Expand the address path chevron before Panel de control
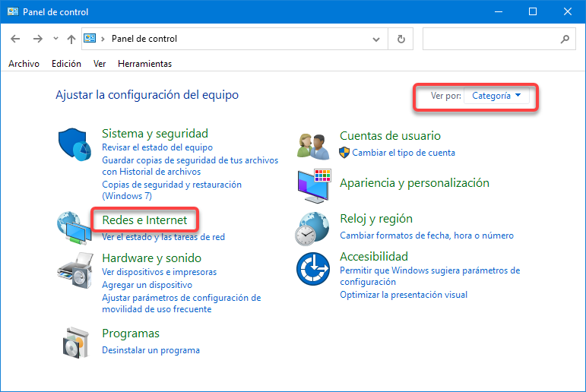586x392 pixels. tap(103, 39)
